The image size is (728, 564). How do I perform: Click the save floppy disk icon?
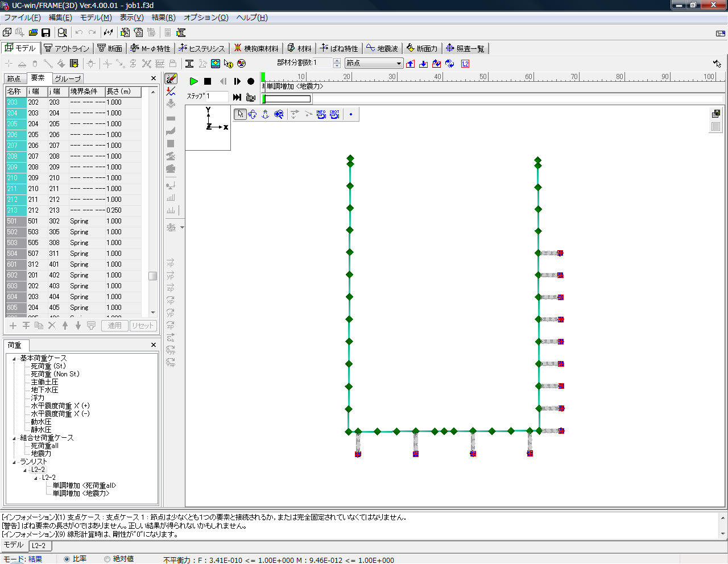click(46, 32)
